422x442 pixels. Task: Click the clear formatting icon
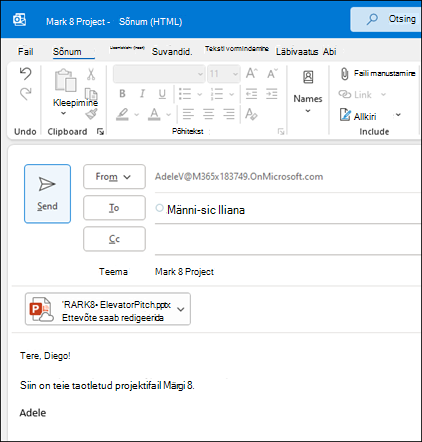click(x=251, y=114)
